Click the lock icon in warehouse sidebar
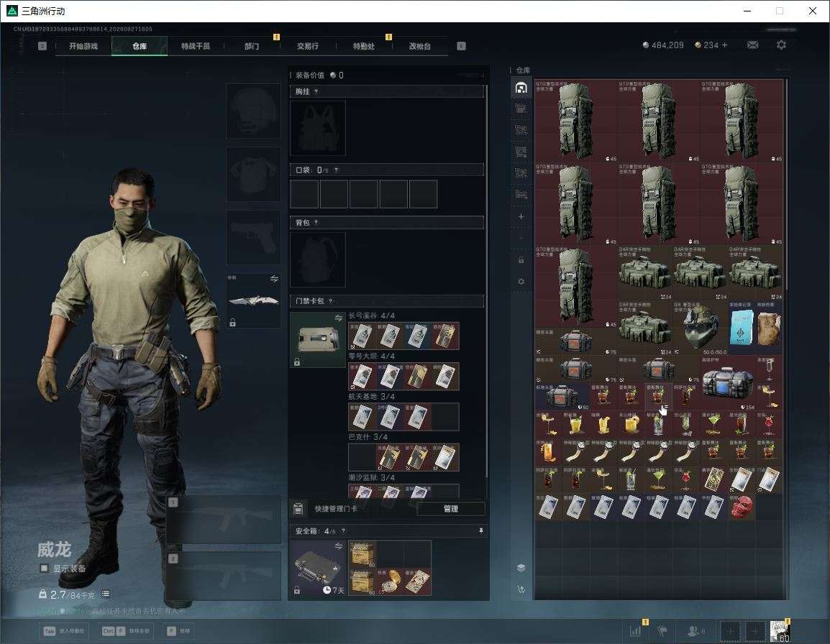 click(x=521, y=259)
